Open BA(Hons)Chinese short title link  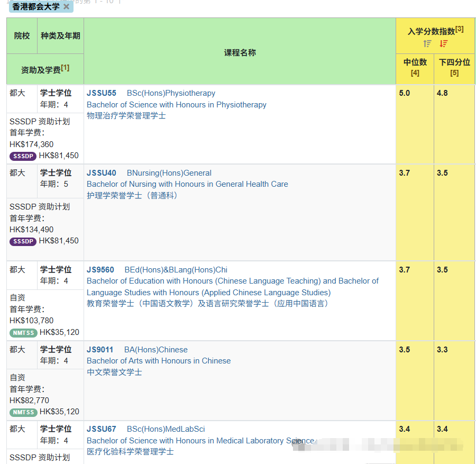pos(155,350)
